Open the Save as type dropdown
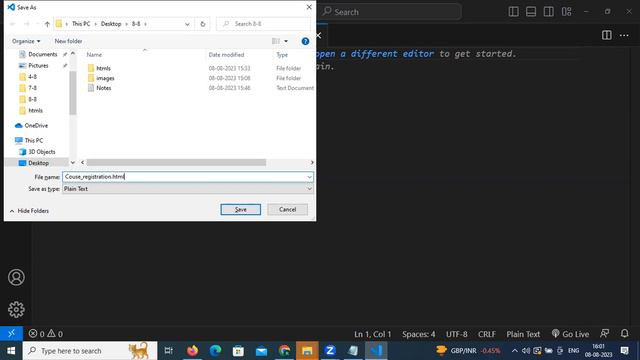Image resolution: width=640 pixels, height=360 pixels. [188, 189]
